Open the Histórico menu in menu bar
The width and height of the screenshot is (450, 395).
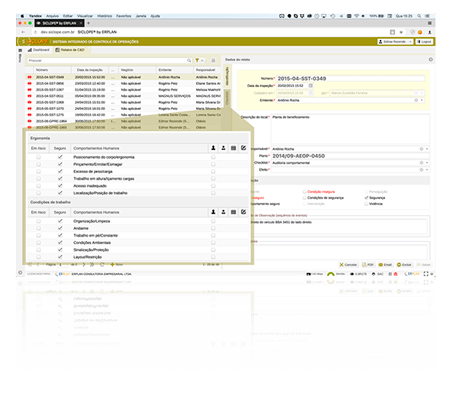(x=104, y=16)
